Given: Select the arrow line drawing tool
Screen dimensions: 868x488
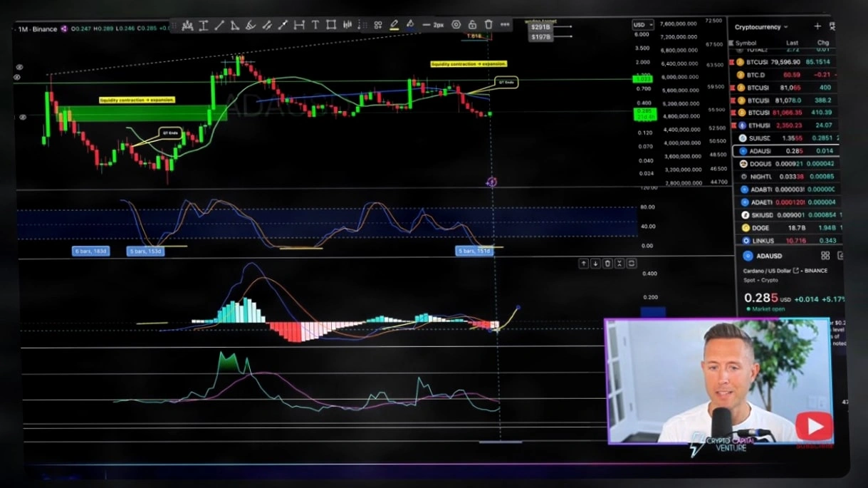Looking at the screenshot, I should coord(283,25).
